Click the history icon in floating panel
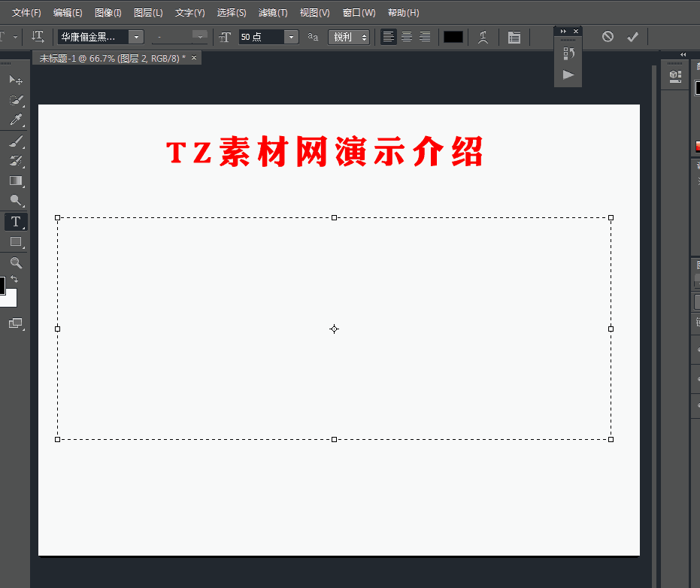Image resolution: width=700 pixels, height=588 pixels. point(568,53)
